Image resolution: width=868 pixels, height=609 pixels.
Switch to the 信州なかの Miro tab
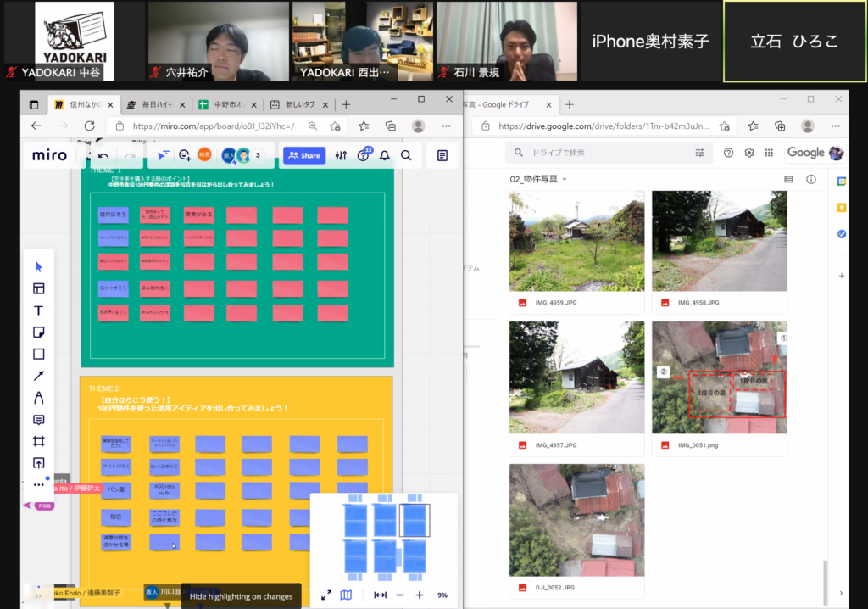pyautogui.click(x=84, y=104)
